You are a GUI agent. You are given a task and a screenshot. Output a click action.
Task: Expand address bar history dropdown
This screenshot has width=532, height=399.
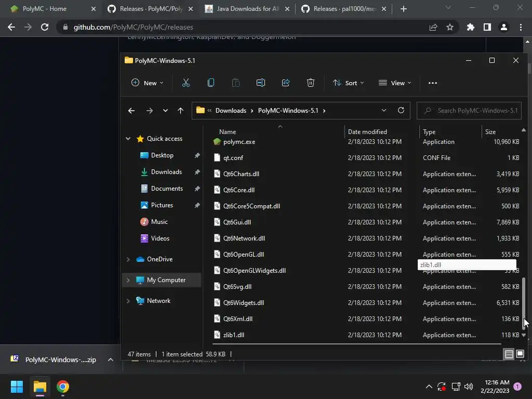384,110
